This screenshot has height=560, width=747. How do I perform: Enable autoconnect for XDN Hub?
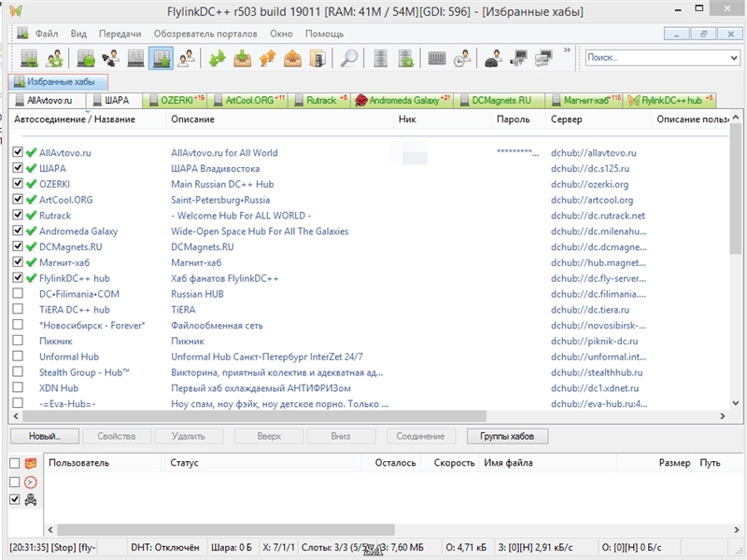18,387
